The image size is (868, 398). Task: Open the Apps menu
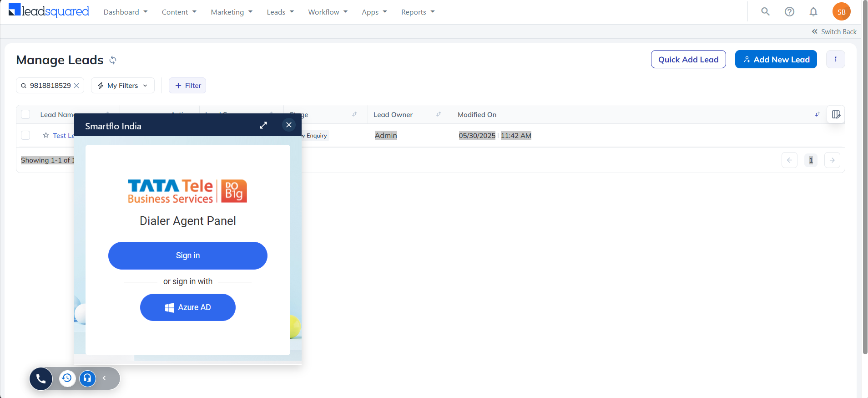374,12
